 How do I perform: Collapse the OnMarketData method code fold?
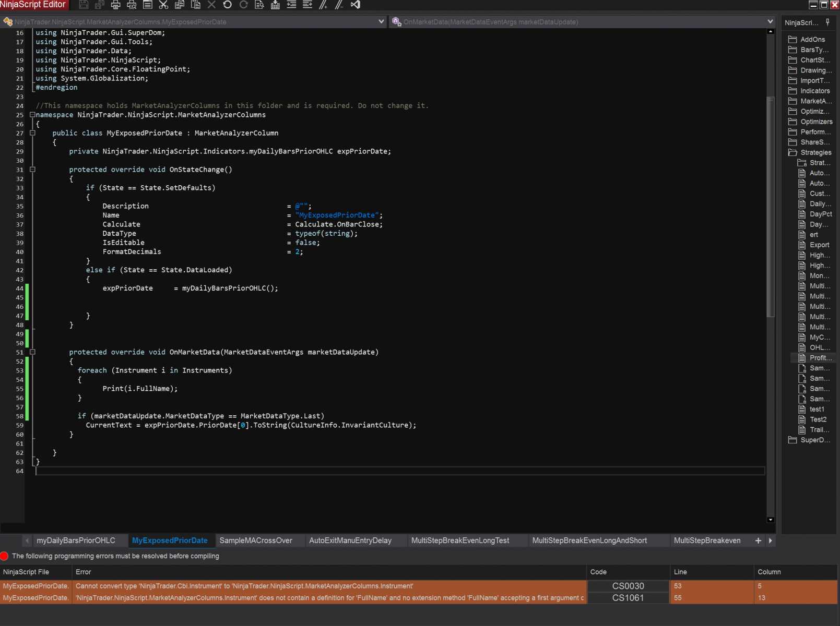coord(32,352)
